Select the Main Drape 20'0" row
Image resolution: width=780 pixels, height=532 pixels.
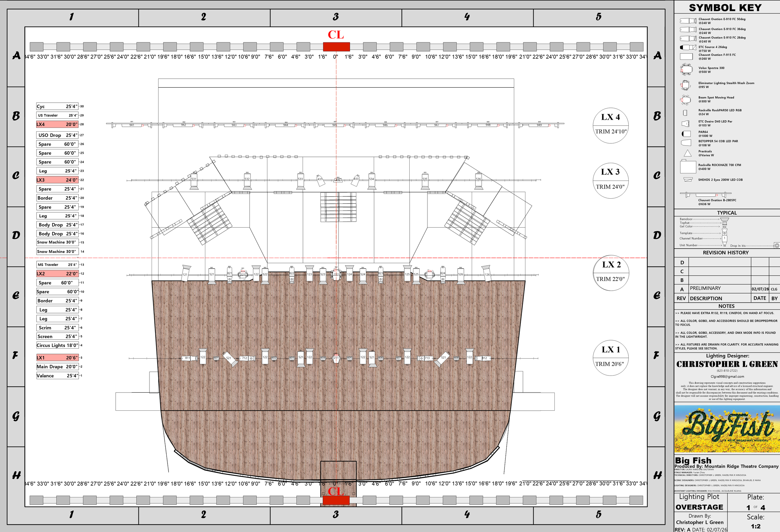click(57, 367)
